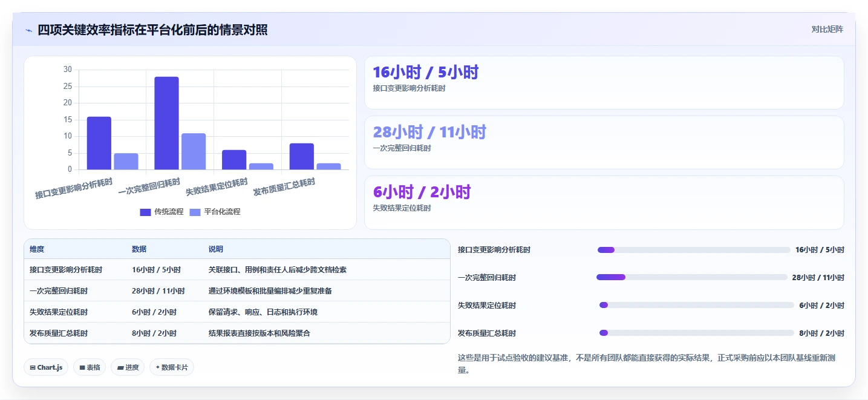
Task: Click the footnote about 试点验收的建议基准
Action: [647, 364]
